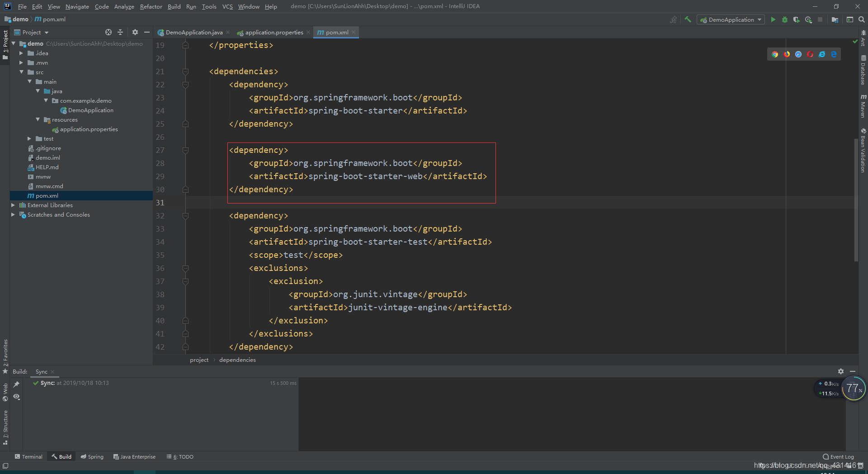
Task: Pin the Build tab icon
Action: click(x=16, y=384)
